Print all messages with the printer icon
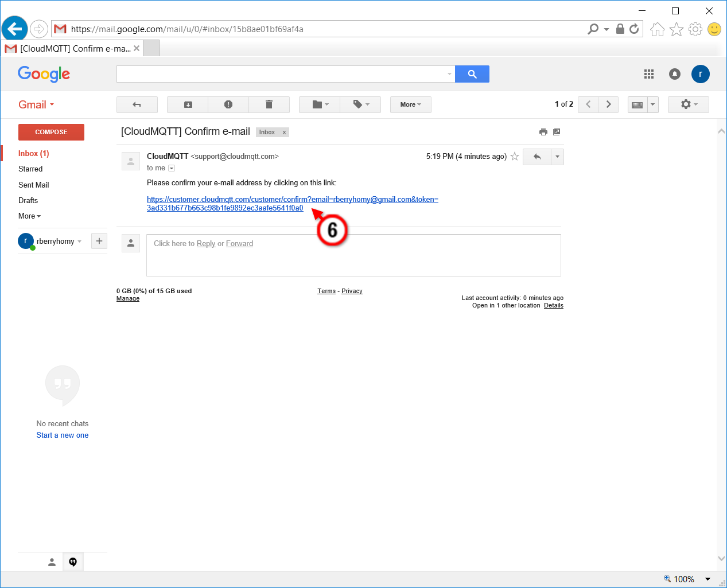 [x=543, y=132]
